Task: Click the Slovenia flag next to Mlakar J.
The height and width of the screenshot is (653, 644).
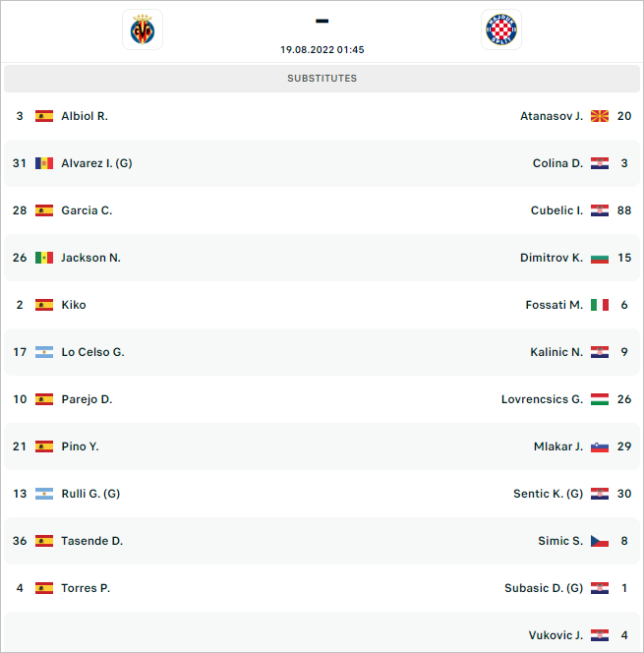Action: coord(600,446)
